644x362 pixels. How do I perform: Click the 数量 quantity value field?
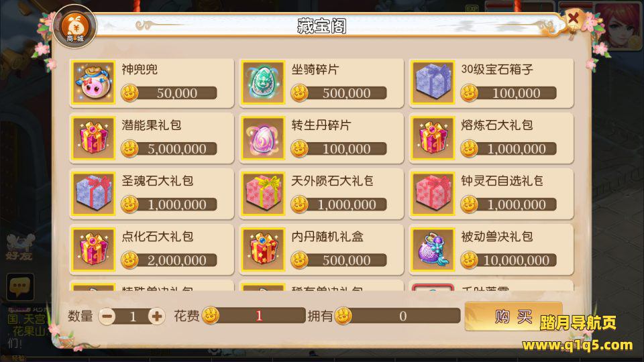(x=132, y=316)
